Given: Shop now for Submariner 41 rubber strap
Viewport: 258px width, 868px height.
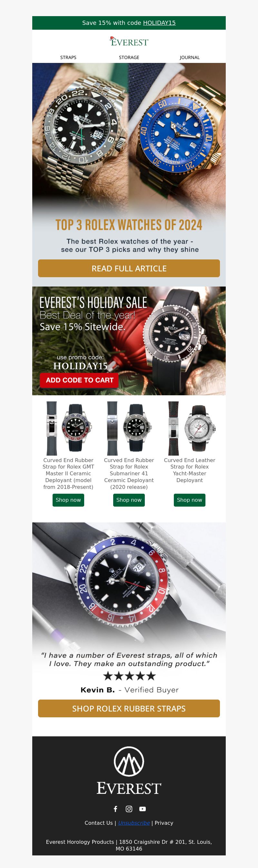Looking at the screenshot, I should coord(129,500).
